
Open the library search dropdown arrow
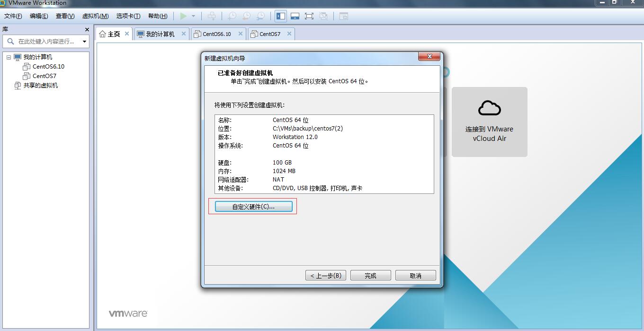pos(85,42)
